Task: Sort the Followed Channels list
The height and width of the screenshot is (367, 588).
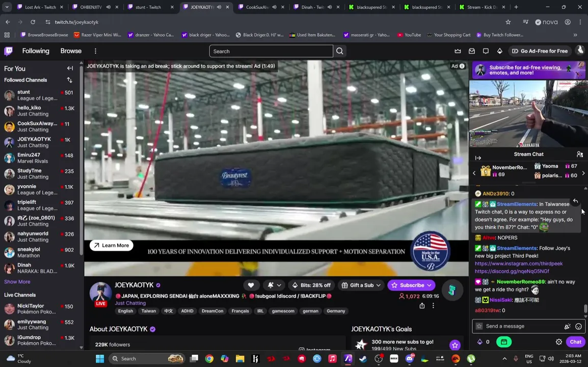Action: coord(69,80)
